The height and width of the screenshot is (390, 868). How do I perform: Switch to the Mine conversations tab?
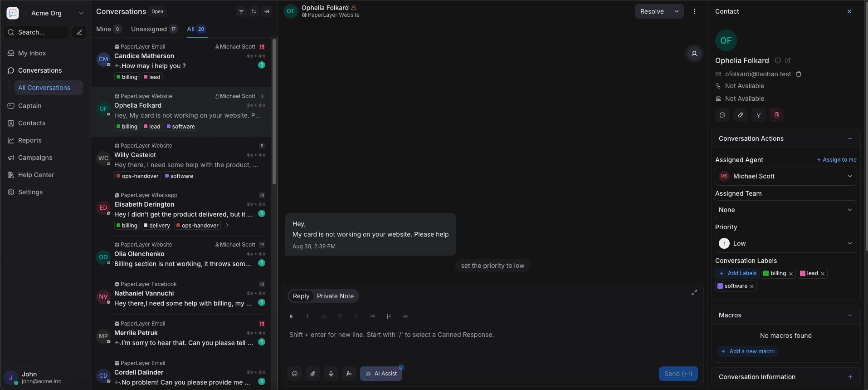click(x=108, y=29)
